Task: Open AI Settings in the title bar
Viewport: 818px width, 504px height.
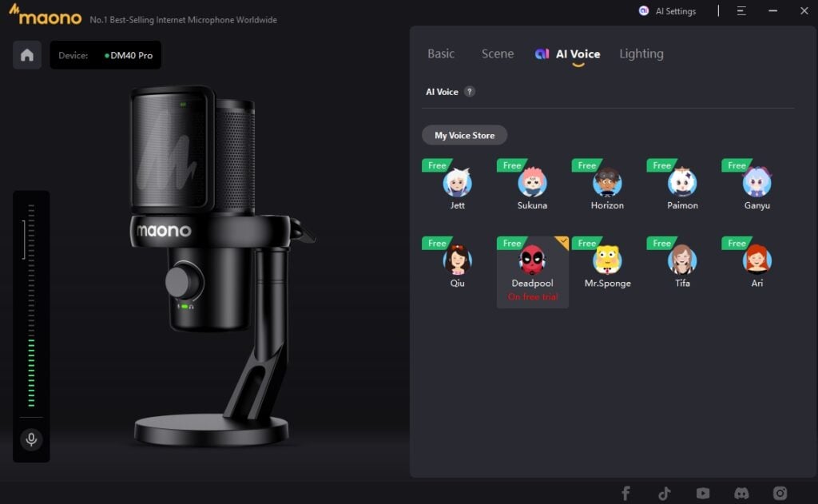Action: pyautogui.click(x=667, y=11)
